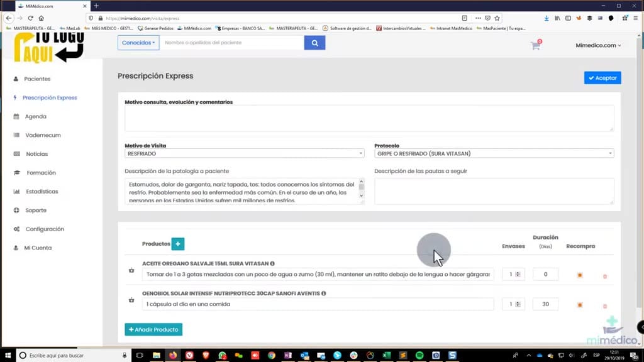The image size is (644, 362).
Task: Open Estadísticas in the sidebar
Action: coord(42,192)
